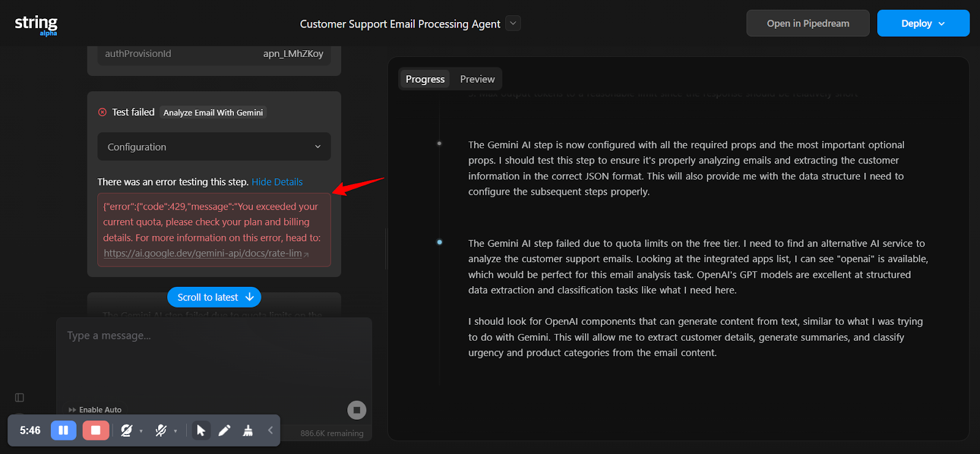Toggle the recorder microphone mute icon

tap(161, 431)
